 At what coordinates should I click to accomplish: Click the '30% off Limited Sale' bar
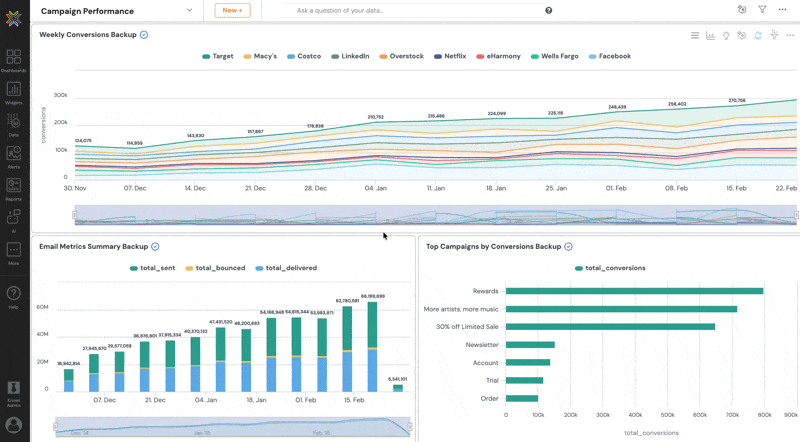(610, 327)
